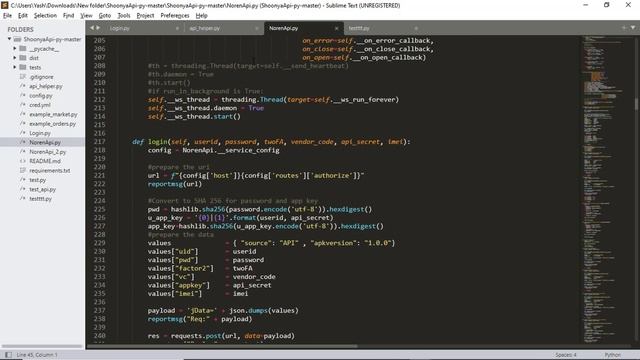Close the NorenApi.py tab
640x360 pixels.
pos(336,29)
